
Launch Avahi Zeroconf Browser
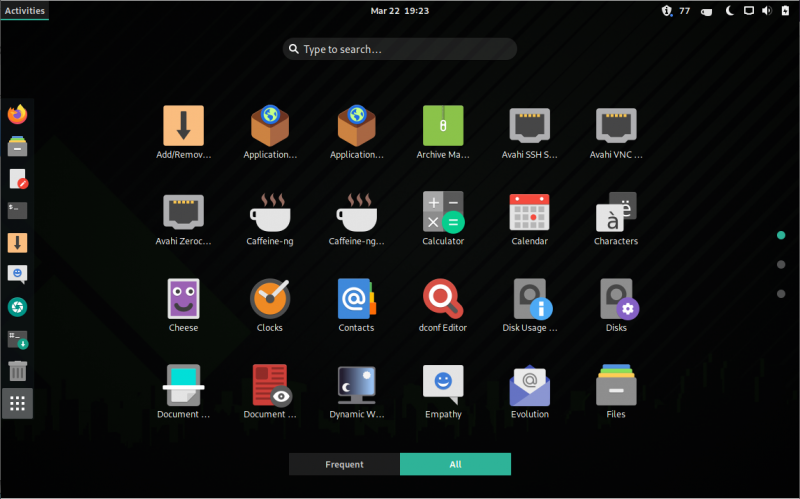[183, 219]
